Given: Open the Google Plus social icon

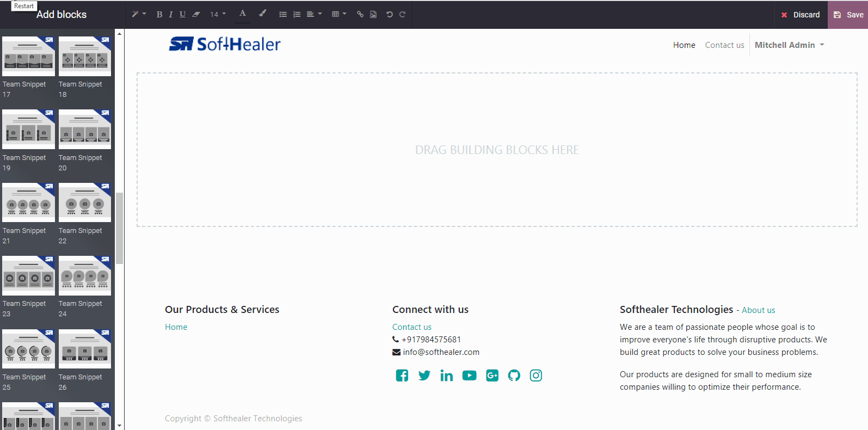Looking at the screenshot, I should (492, 376).
